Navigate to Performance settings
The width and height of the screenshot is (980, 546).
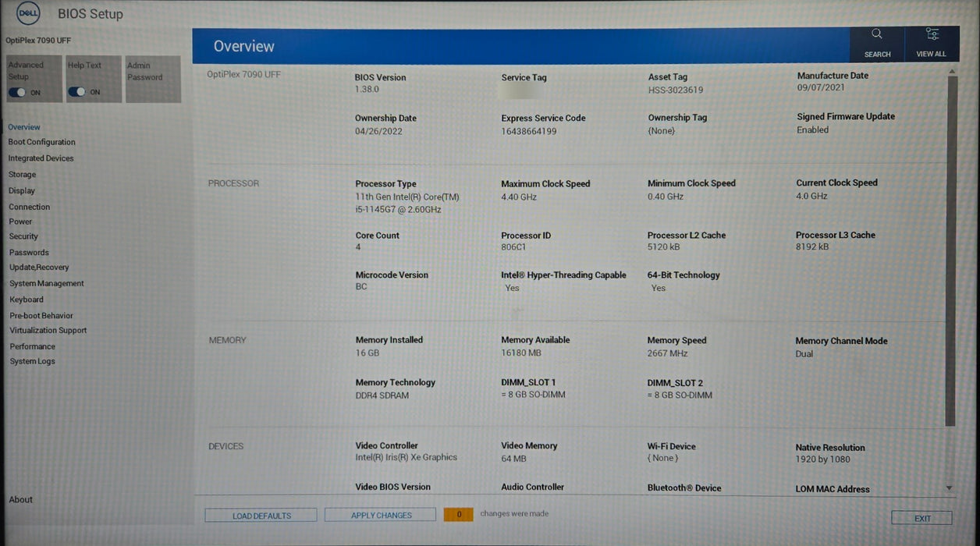click(33, 346)
